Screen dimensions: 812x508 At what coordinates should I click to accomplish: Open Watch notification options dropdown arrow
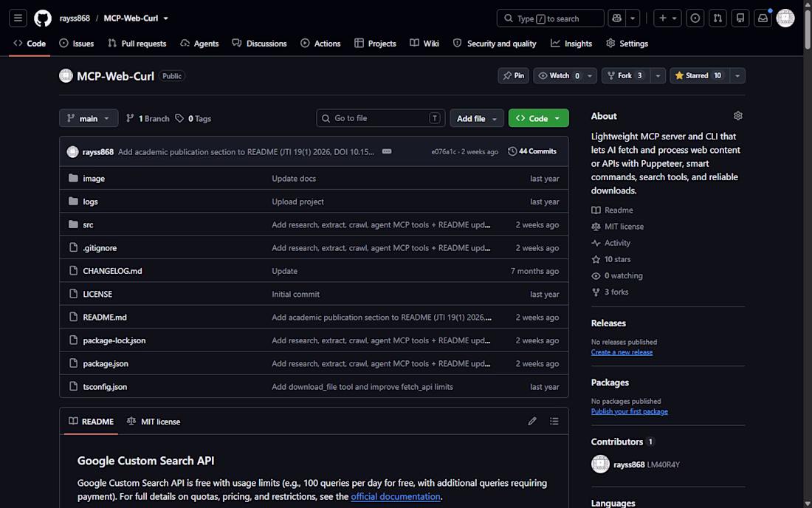tap(590, 75)
